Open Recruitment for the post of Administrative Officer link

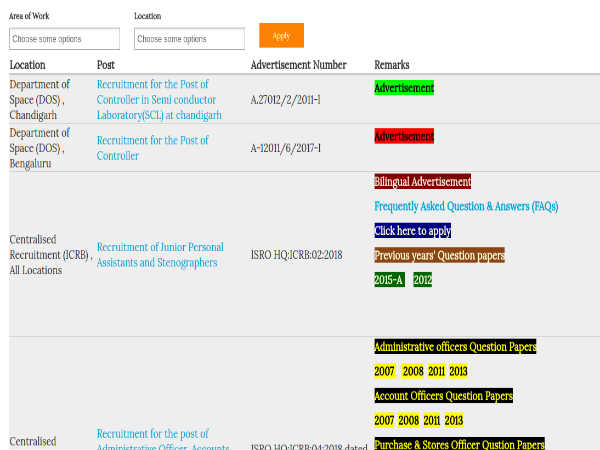[163, 439]
